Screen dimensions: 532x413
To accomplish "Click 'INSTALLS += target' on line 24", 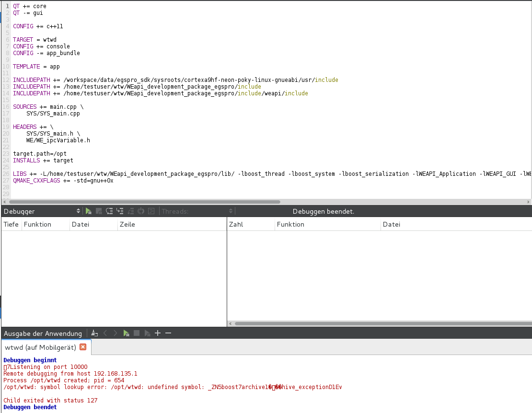I will (43, 161).
